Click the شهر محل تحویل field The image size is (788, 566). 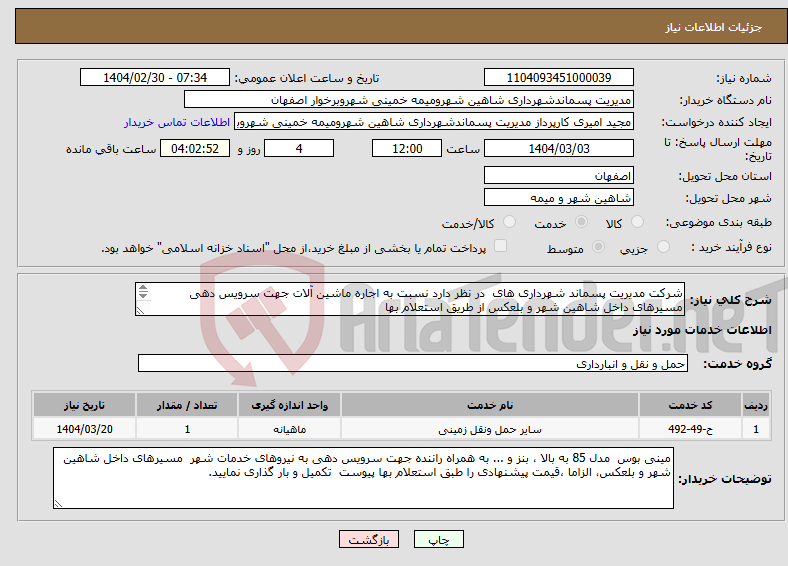tap(559, 198)
